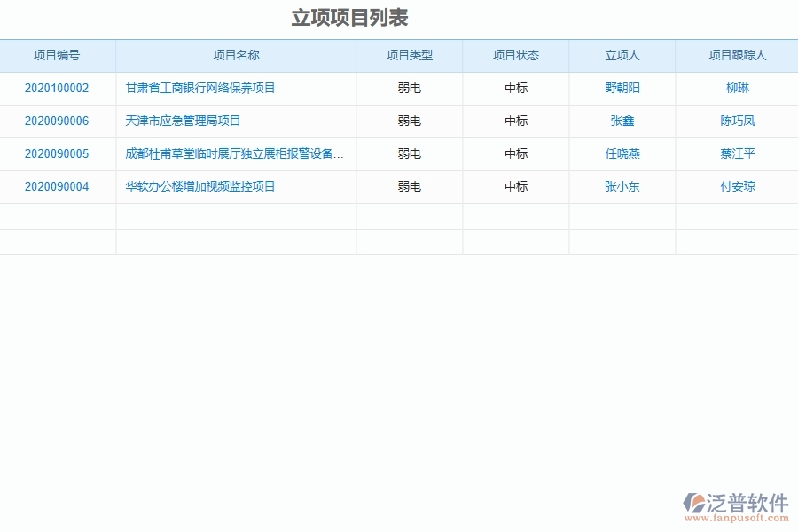The width and height of the screenshot is (798, 532).
Task: Click the 项目状态 column header
Action: (x=514, y=54)
